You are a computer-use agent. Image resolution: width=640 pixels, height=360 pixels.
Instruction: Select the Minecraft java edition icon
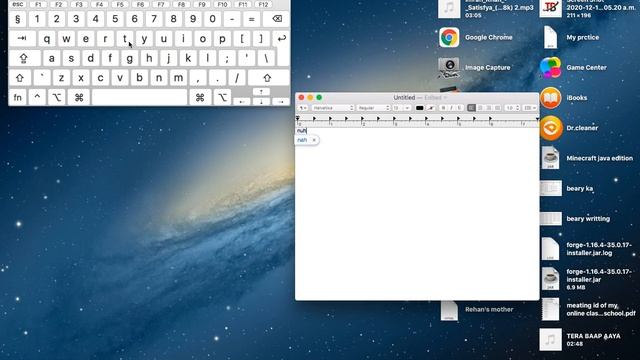[x=550, y=158]
